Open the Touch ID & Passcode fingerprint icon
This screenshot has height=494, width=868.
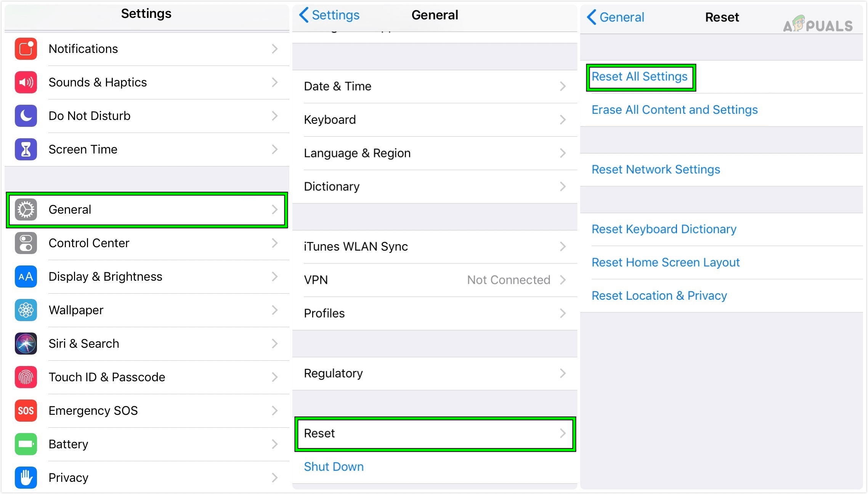click(x=25, y=377)
